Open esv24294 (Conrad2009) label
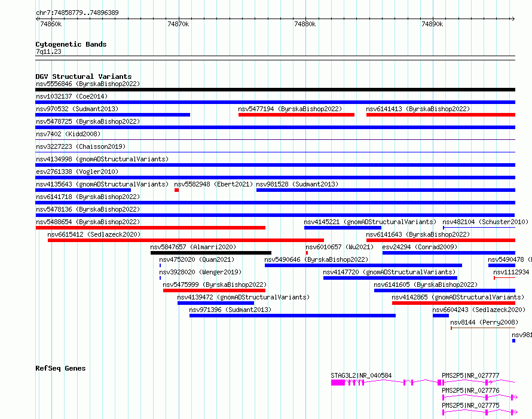Viewport: 532px width, 419px height. click(420, 247)
